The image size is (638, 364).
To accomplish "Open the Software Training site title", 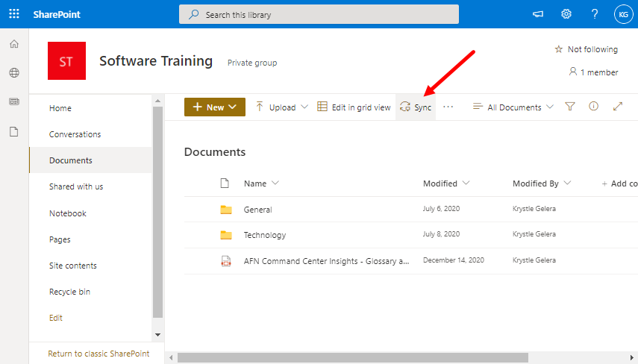I will 156,61.
